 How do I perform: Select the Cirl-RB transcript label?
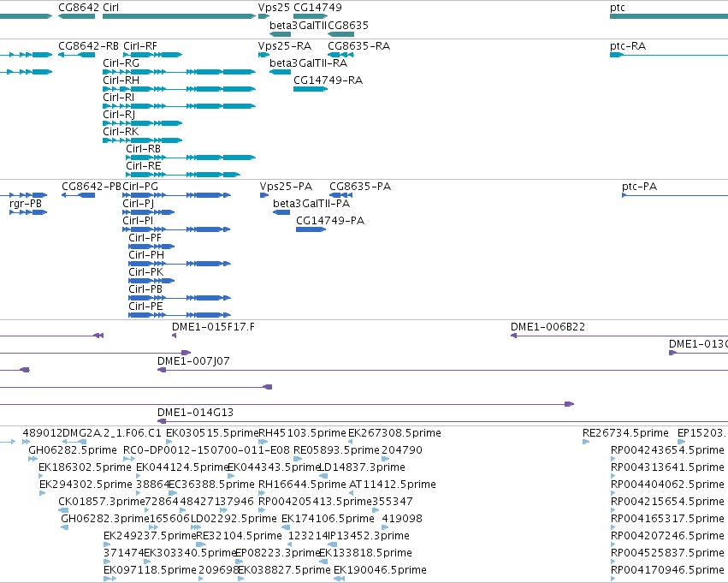(144, 149)
